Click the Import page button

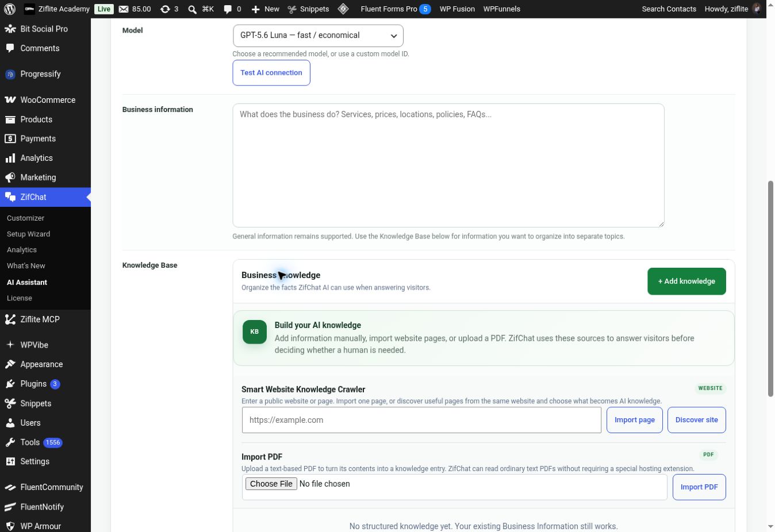click(635, 420)
